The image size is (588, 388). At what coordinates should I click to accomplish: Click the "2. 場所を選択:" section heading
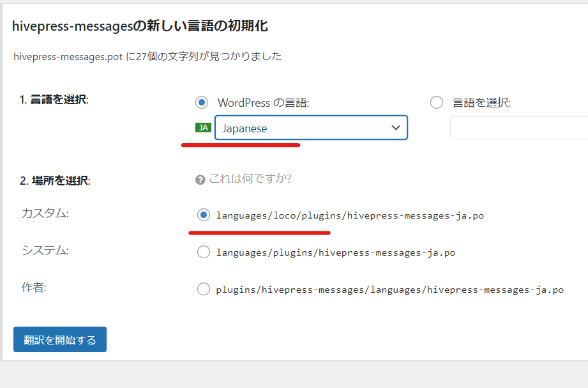pos(55,181)
